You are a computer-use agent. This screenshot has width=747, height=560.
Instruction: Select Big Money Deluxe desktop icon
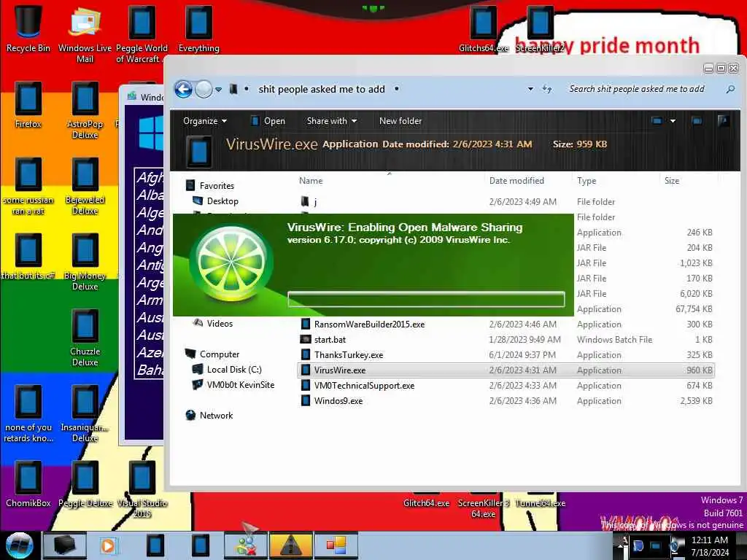pos(85,262)
